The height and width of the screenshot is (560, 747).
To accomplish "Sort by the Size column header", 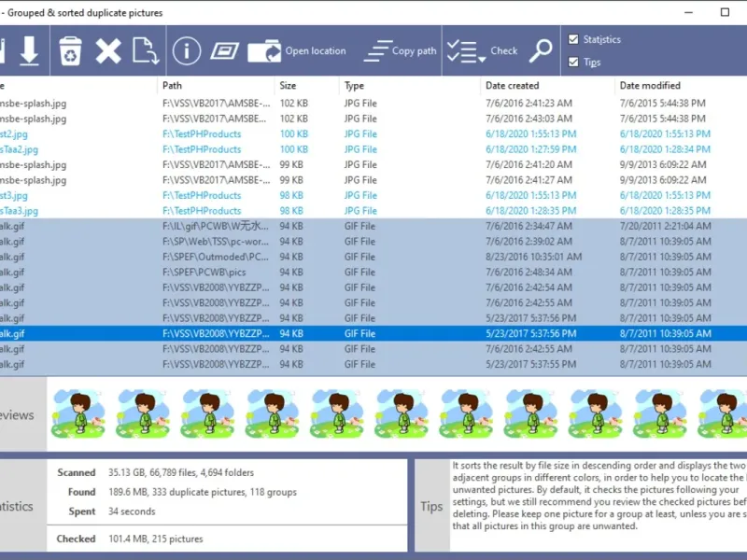I will 288,85.
